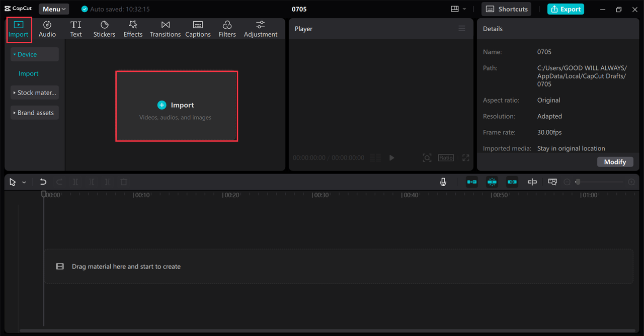Click the project path text
This screenshot has width=644, height=336.
pos(582,76)
